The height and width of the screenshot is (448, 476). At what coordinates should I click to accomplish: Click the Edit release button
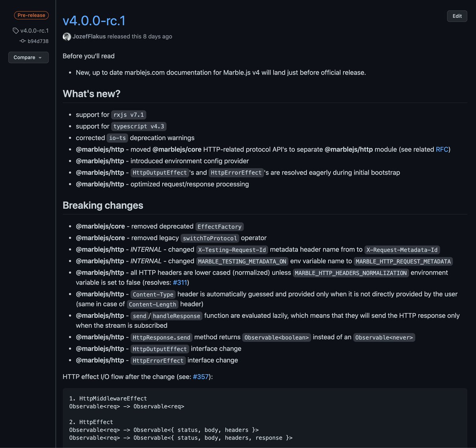pos(457,16)
